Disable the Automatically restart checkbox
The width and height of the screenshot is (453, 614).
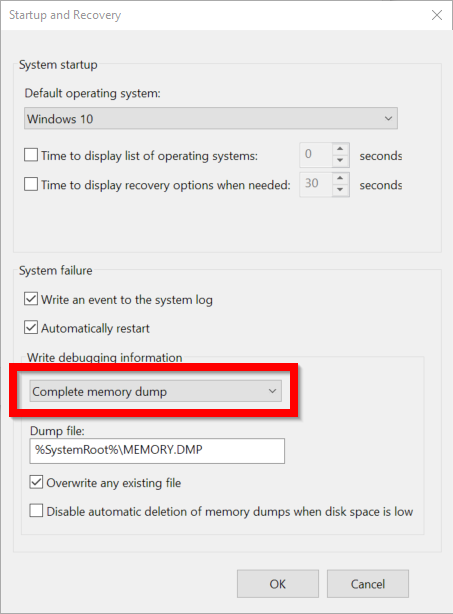coord(31,327)
